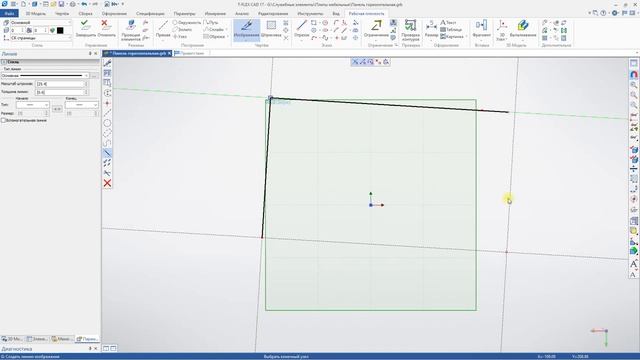This screenshot has height=360, width=640.
Task: Open Картинка dropdown
Action: [453, 37]
